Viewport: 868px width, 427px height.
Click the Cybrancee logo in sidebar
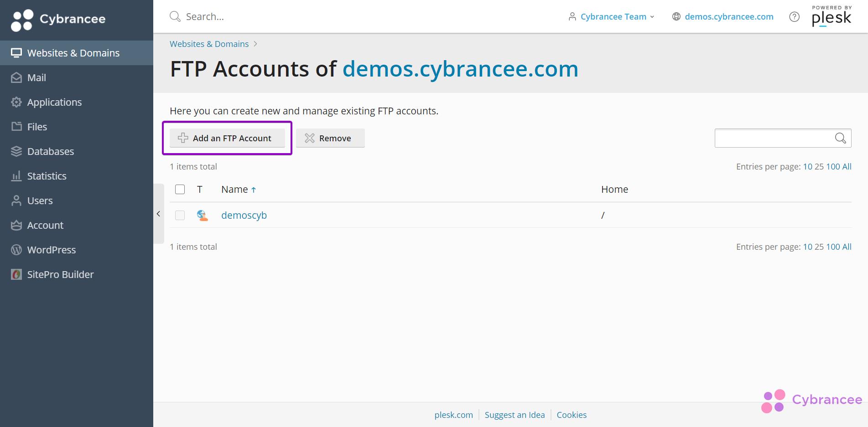pyautogui.click(x=58, y=20)
